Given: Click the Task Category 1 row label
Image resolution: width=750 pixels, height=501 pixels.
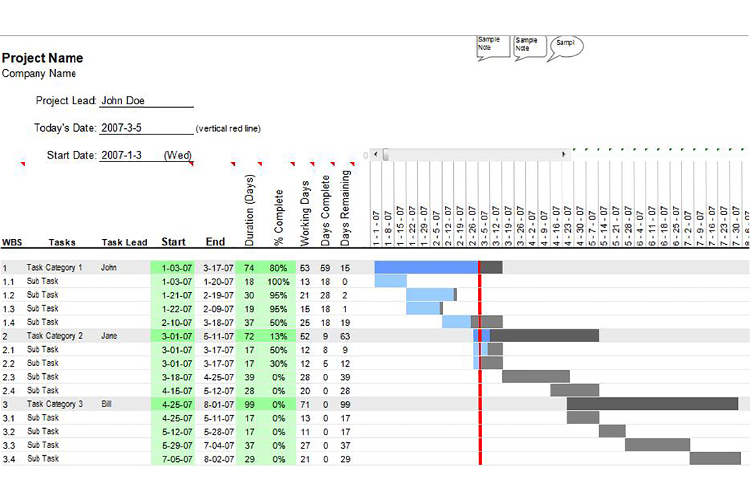Looking at the screenshot, I should (55, 268).
